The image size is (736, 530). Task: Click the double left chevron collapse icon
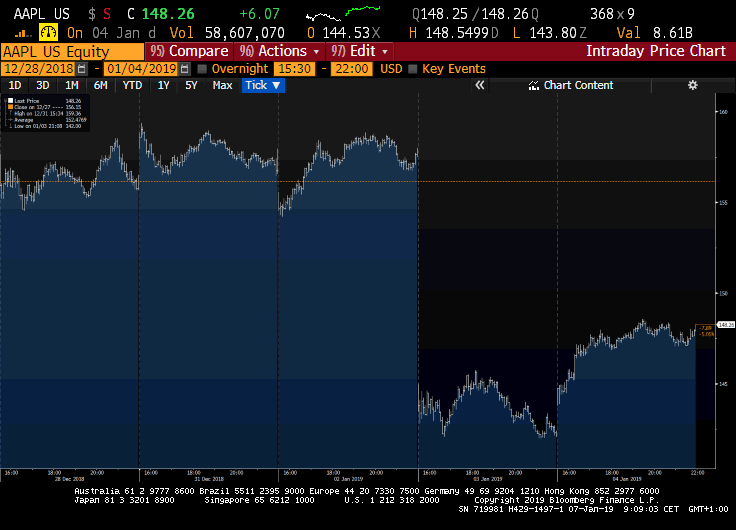pyautogui.click(x=479, y=85)
